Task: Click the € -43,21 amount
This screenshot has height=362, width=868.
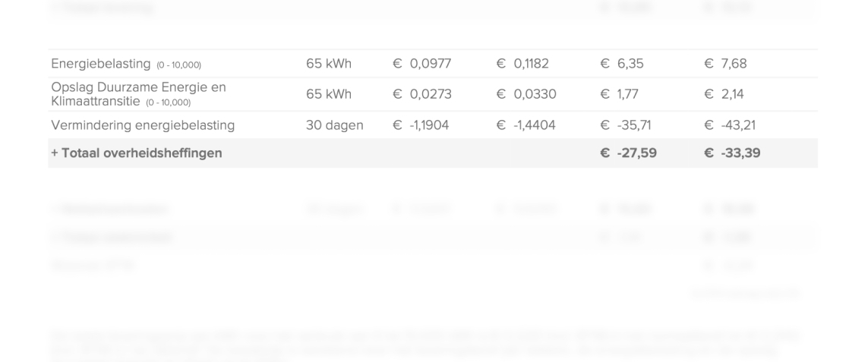Action: click(730, 125)
